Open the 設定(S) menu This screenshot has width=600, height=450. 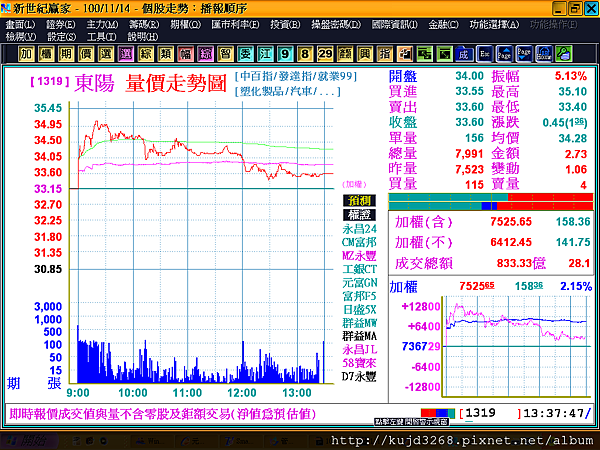(x=61, y=37)
